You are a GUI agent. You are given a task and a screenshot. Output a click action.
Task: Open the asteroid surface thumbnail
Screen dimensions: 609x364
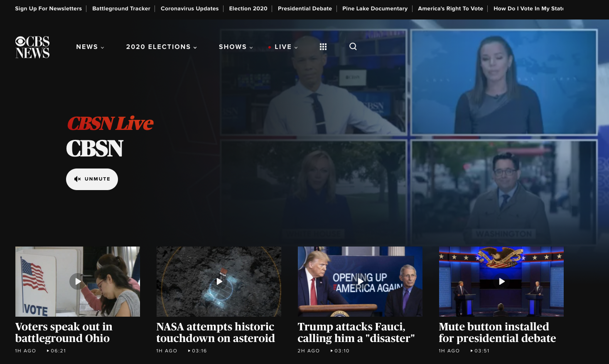219,281
